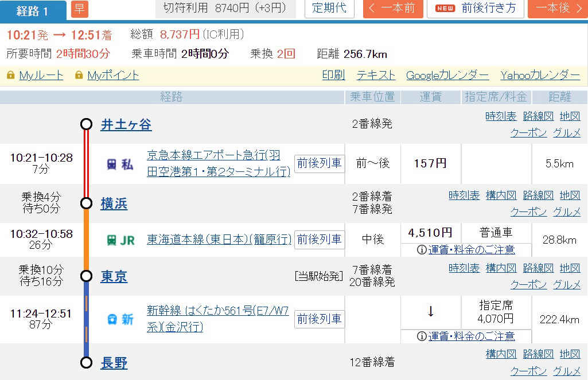Open 時刻表 for 横浜
This screenshot has height=380, width=588.
(x=464, y=195)
